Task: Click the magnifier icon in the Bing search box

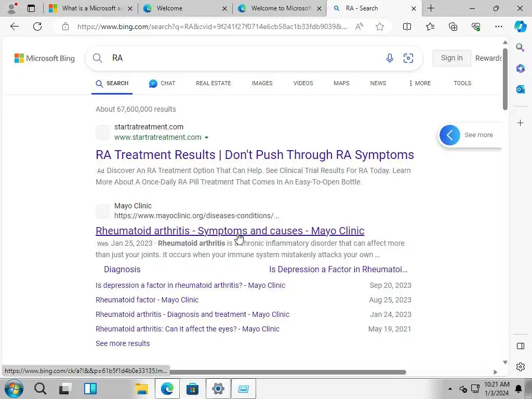Action: click(97, 58)
